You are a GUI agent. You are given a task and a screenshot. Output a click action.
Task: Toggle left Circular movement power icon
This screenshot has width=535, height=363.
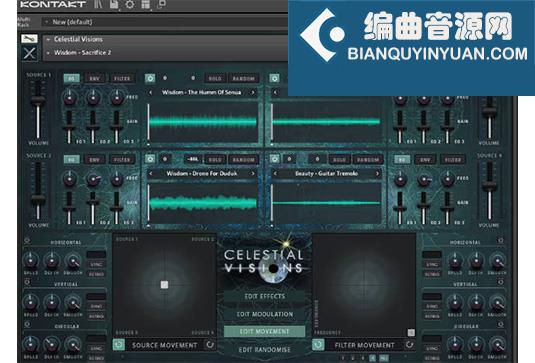pyautogui.click(x=27, y=324)
